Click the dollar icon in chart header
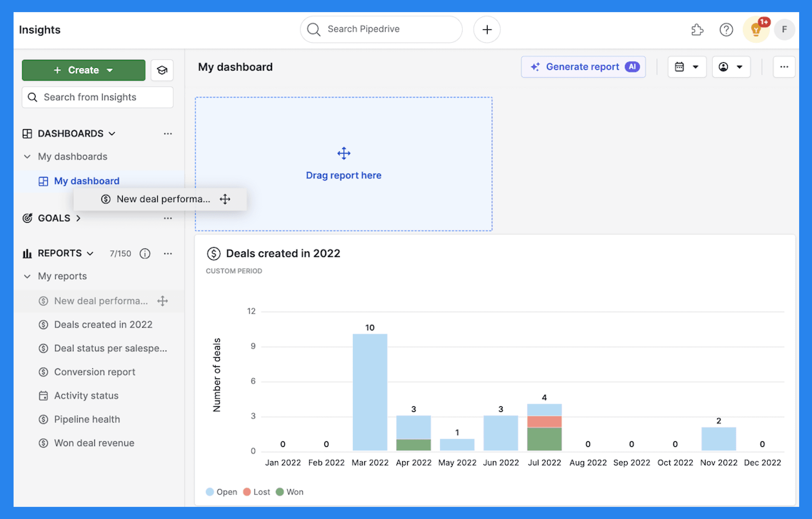Image resolution: width=812 pixels, height=519 pixels. (x=214, y=253)
